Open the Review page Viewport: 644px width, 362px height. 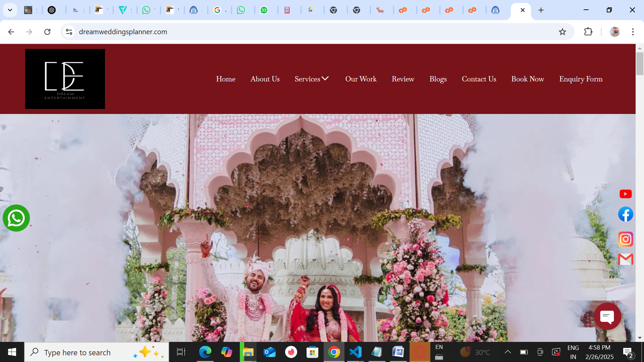point(403,79)
